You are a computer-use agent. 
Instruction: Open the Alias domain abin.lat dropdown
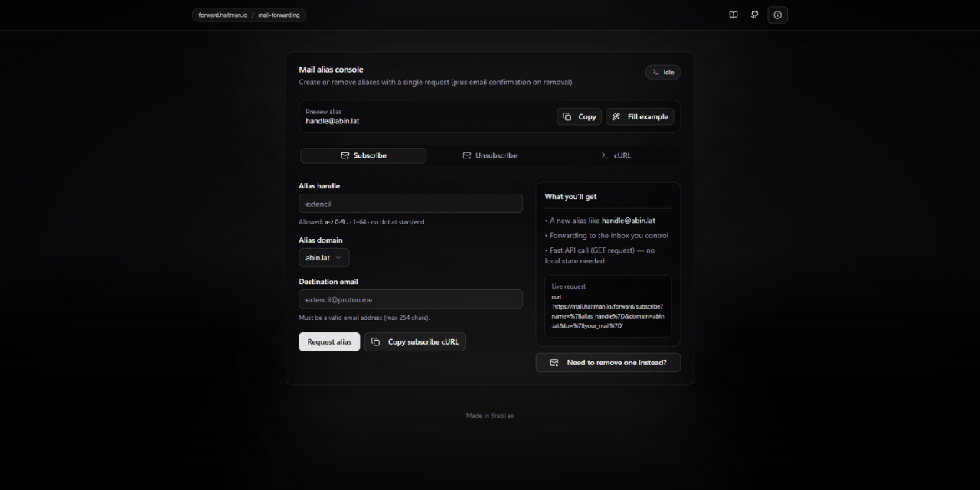pyautogui.click(x=324, y=258)
